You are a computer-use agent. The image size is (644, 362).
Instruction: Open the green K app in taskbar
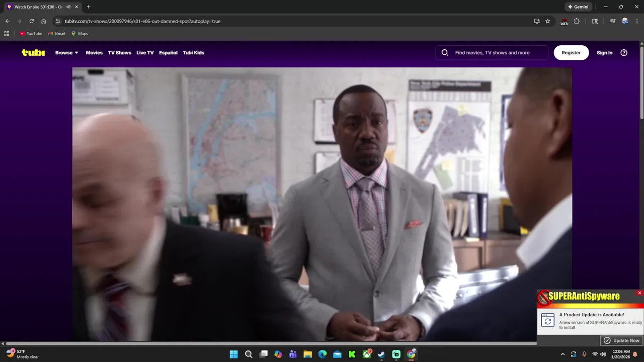352,354
